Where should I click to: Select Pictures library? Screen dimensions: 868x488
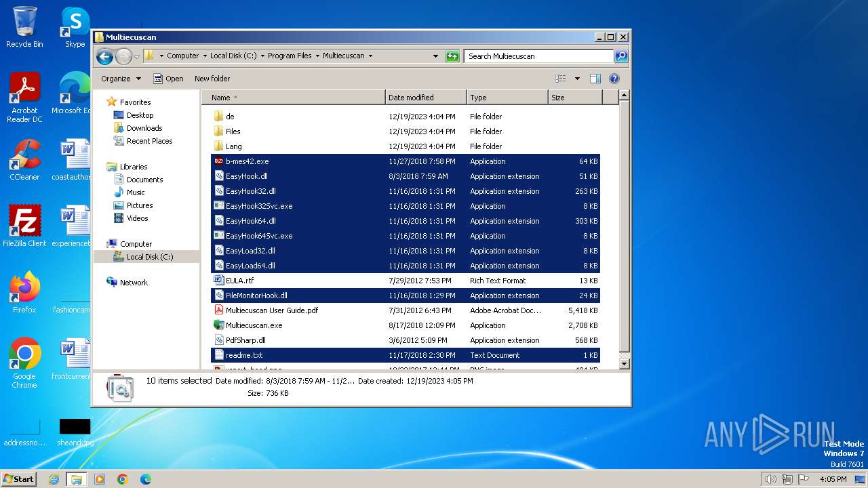[x=139, y=205]
